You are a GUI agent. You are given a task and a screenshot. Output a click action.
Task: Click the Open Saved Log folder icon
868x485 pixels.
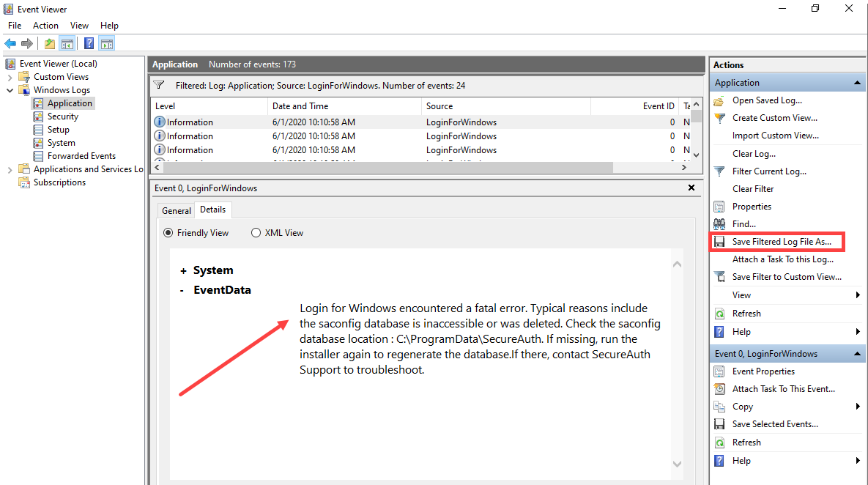(x=719, y=100)
